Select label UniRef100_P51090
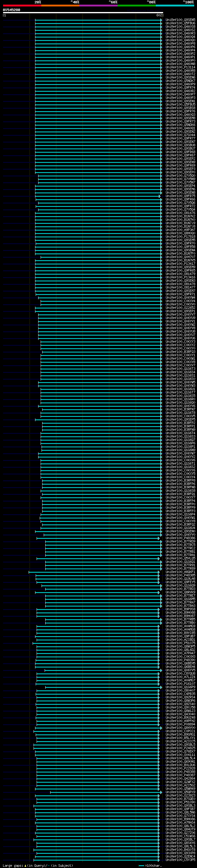197x868 pixels. [180, 802]
